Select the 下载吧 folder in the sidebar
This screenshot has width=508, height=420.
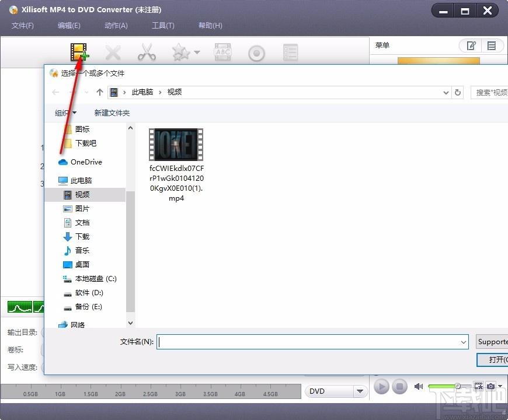[x=85, y=143]
